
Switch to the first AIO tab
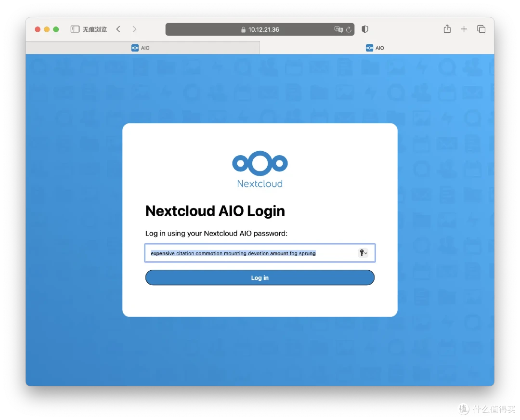click(143, 48)
